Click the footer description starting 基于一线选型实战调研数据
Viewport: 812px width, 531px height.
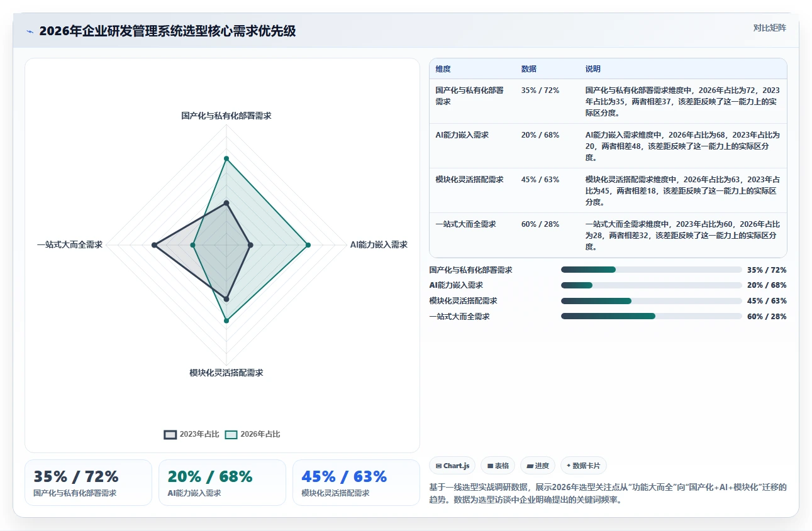(x=608, y=493)
